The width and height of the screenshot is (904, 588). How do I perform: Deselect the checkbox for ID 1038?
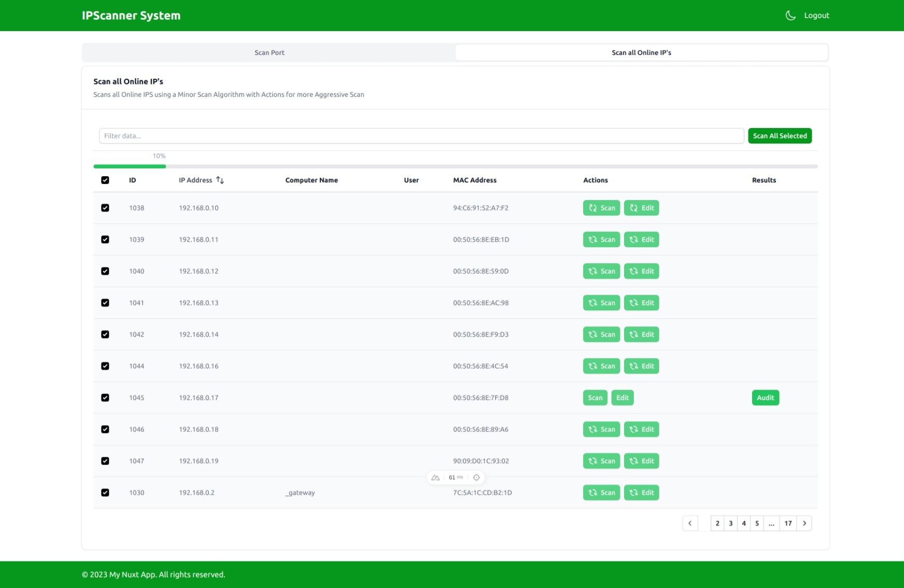[x=105, y=208]
